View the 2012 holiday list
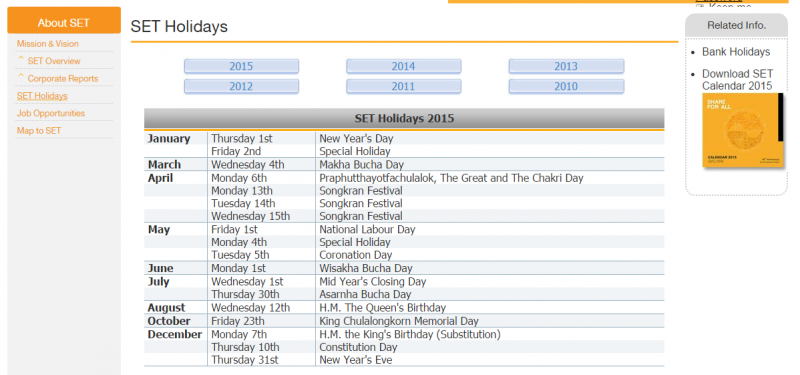The width and height of the screenshot is (800, 375). [x=241, y=86]
